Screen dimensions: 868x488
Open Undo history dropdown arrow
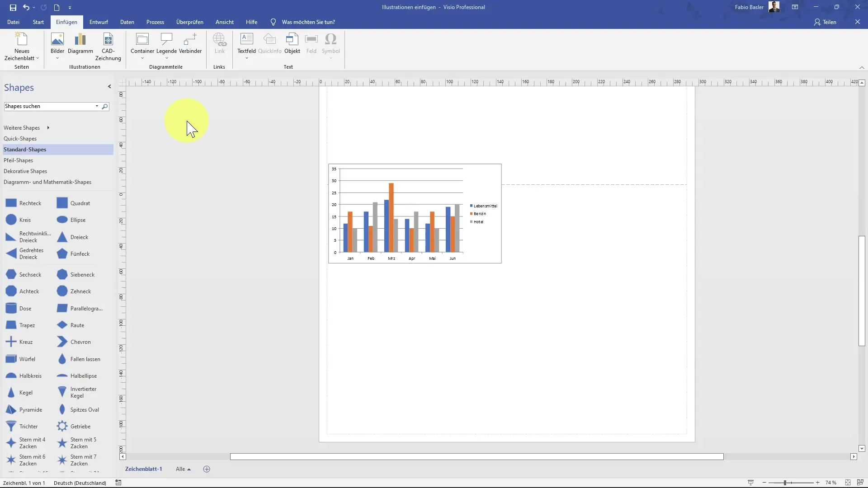click(x=34, y=8)
